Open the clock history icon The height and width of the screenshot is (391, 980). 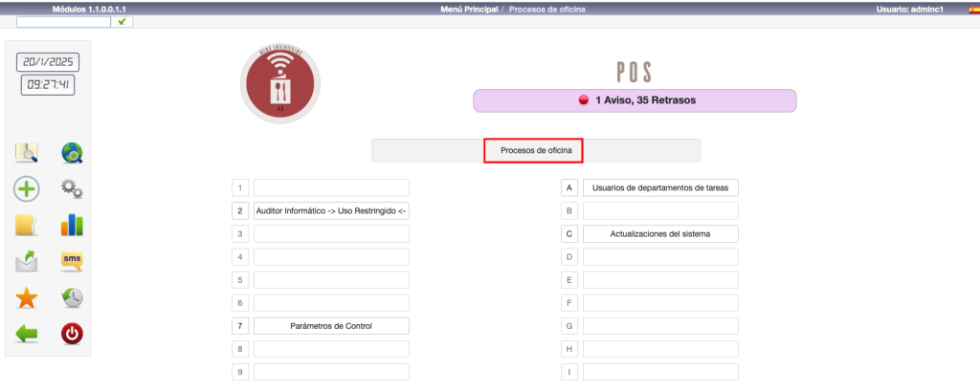point(72,297)
